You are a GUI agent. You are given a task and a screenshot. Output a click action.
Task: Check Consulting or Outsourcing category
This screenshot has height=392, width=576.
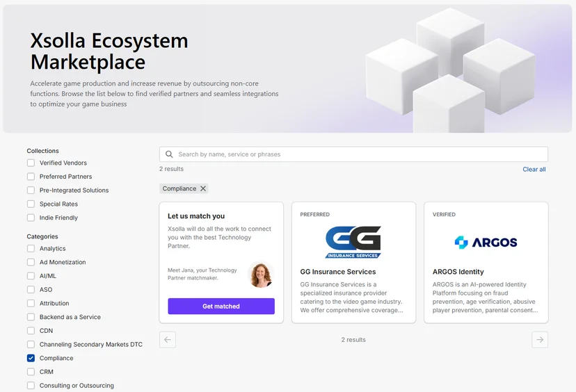(x=31, y=385)
